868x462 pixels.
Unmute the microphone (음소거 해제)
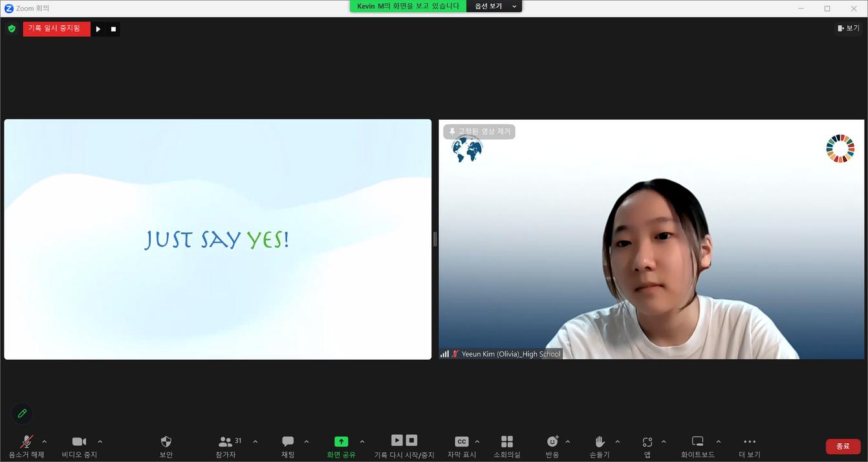(27, 446)
